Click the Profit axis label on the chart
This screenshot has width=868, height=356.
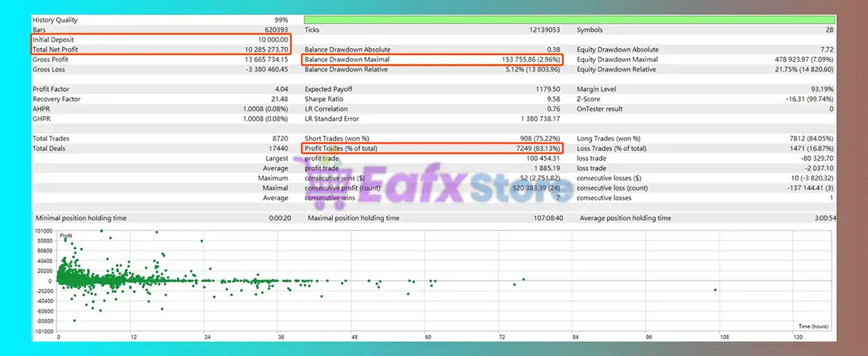[66, 236]
